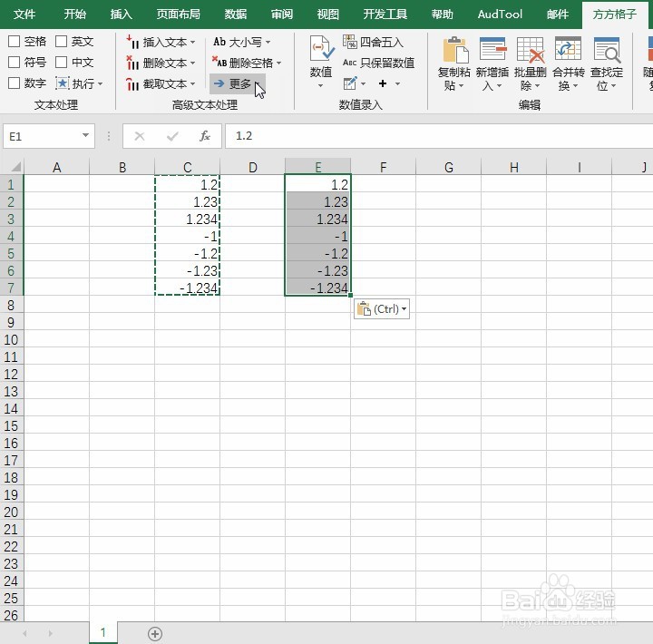The image size is (653, 644).
Task: Click the cancel X in formula bar
Action: point(140,136)
